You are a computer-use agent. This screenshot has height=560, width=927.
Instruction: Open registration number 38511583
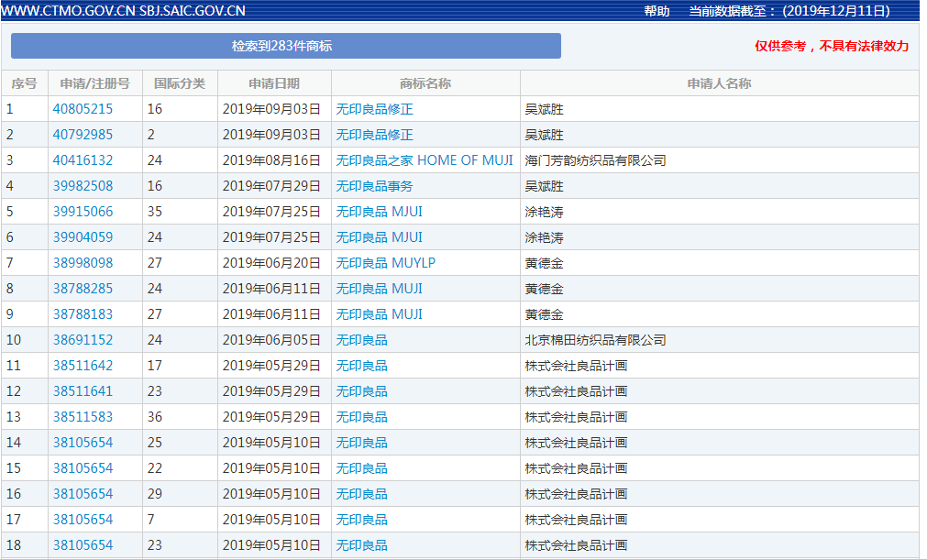[83, 417]
